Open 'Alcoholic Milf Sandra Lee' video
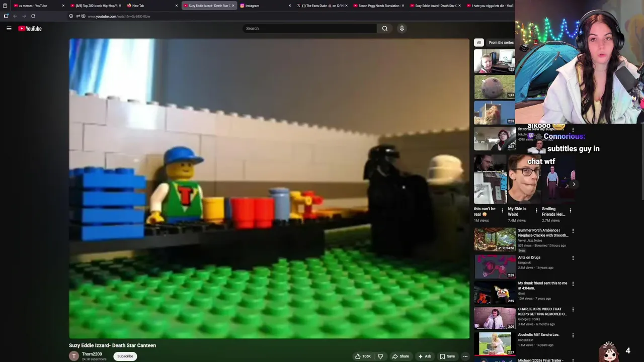Screen dimensions: 644x362 tap(538, 335)
